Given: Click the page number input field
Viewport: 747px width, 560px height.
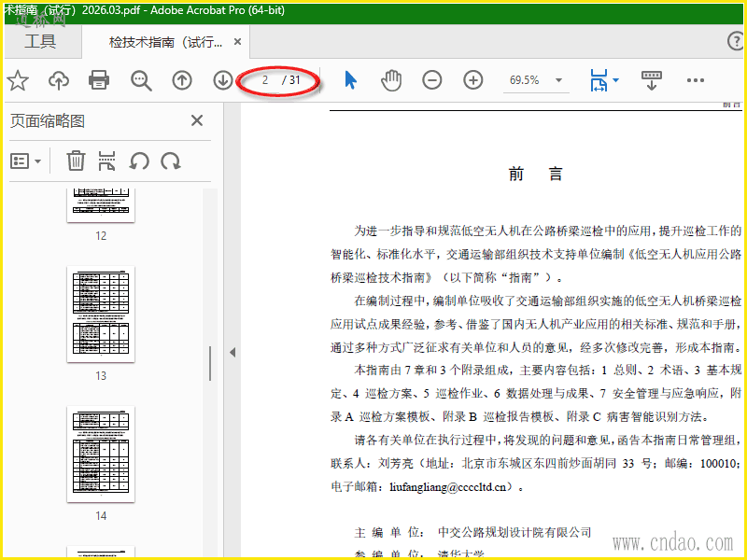Looking at the screenshot, I should (x=265, y=80).
